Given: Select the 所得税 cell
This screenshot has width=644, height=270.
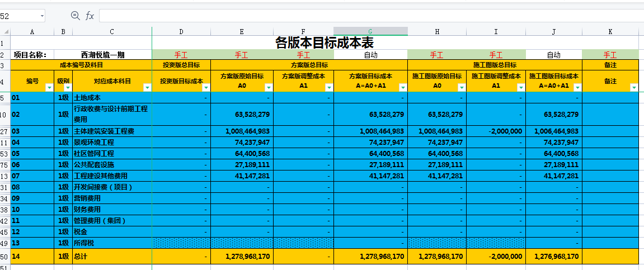Looking at the screenshot, I should 112,243.
